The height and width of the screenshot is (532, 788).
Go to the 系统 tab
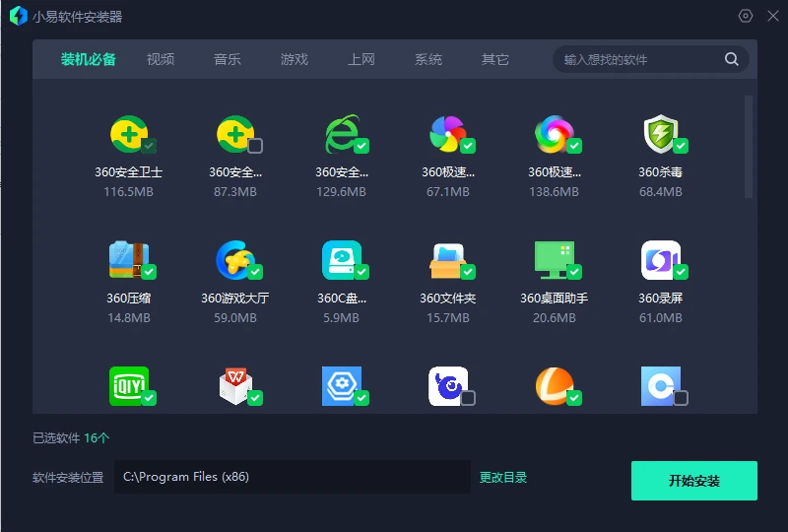click(428, 59)
